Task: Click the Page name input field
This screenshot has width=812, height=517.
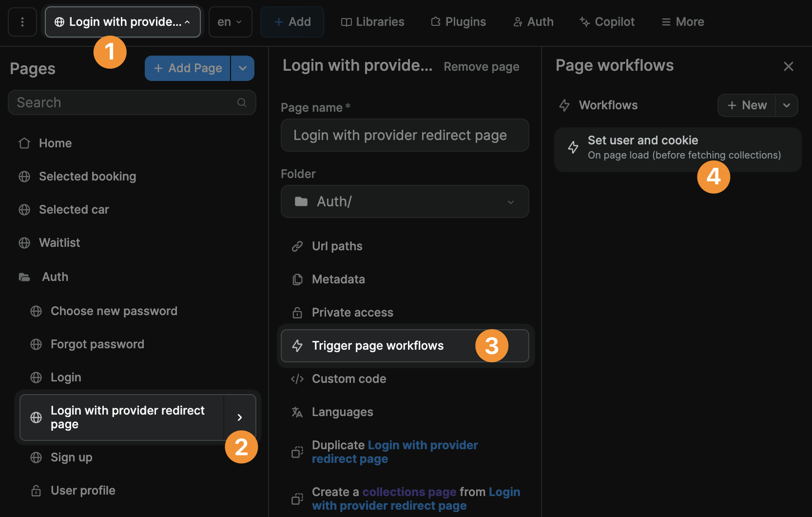Action: (405, 135)
